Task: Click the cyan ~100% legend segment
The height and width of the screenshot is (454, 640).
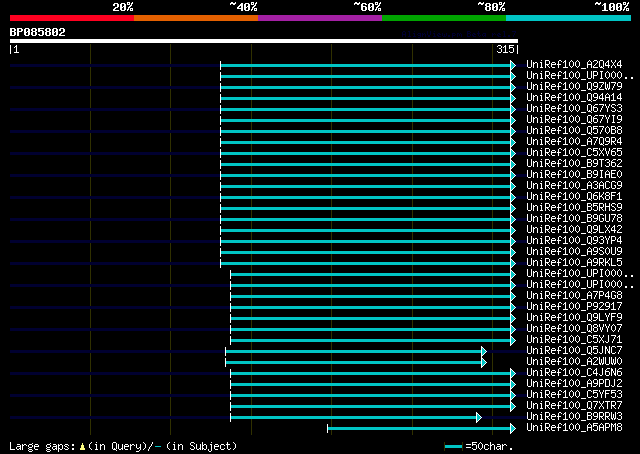Action: coord(569,18)
